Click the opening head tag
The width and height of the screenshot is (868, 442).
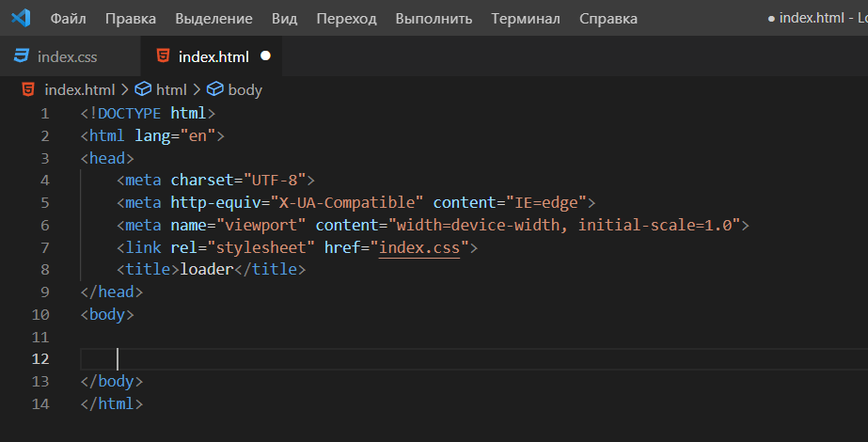107,158
